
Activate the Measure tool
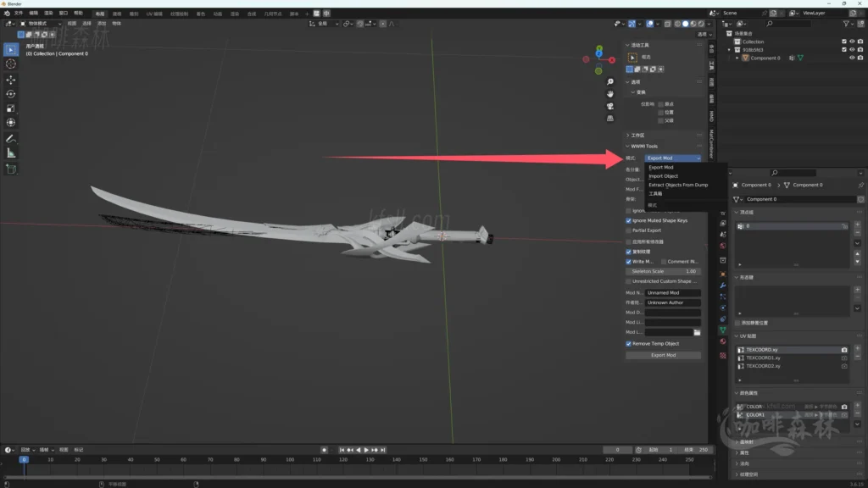(x=11, y=153)
